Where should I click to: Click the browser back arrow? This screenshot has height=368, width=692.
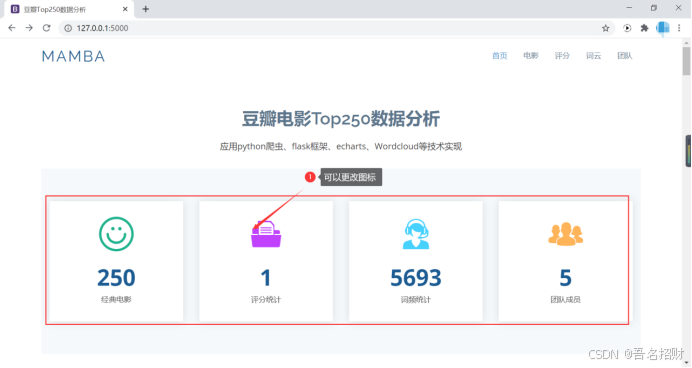[x=12, y=28]
